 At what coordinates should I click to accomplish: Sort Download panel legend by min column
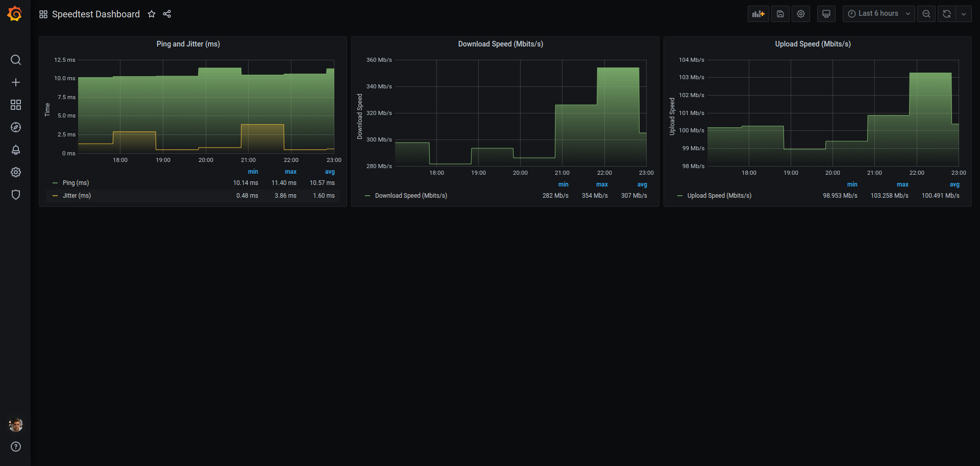point(563,184)
